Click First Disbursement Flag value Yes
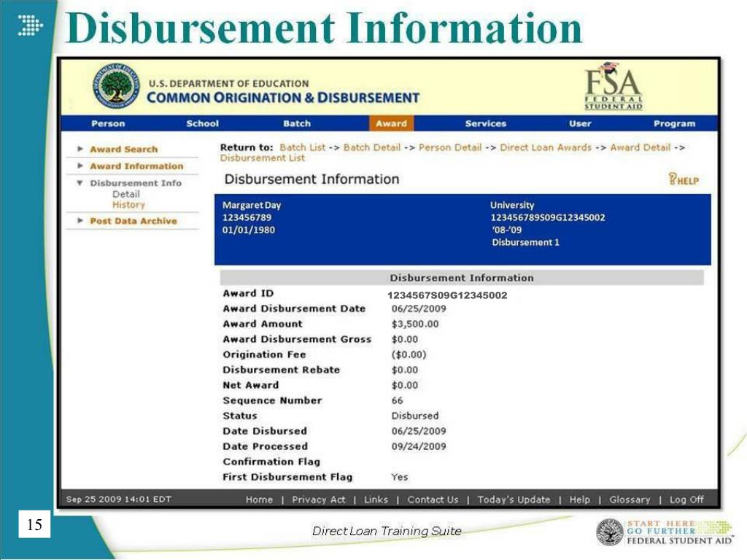 (399, 477)
